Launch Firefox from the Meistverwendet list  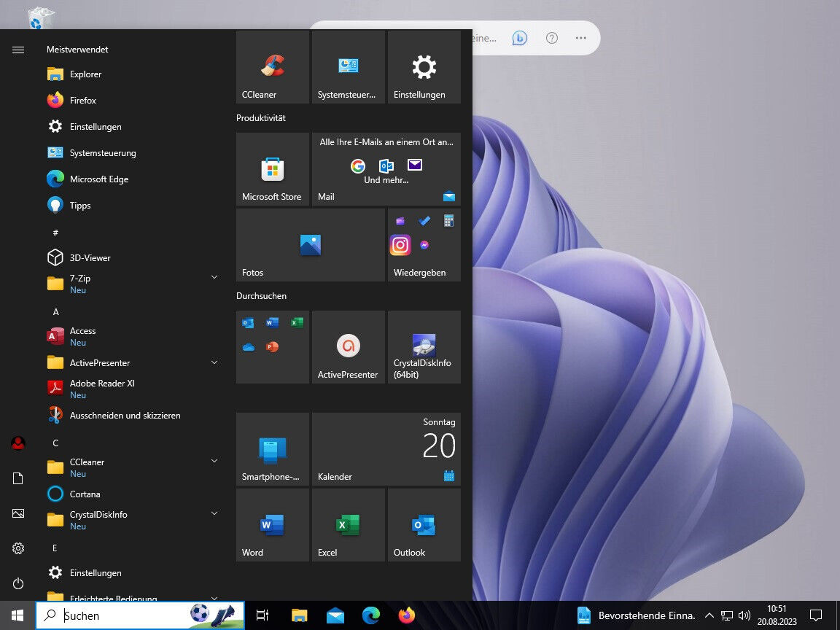[133, 100]
